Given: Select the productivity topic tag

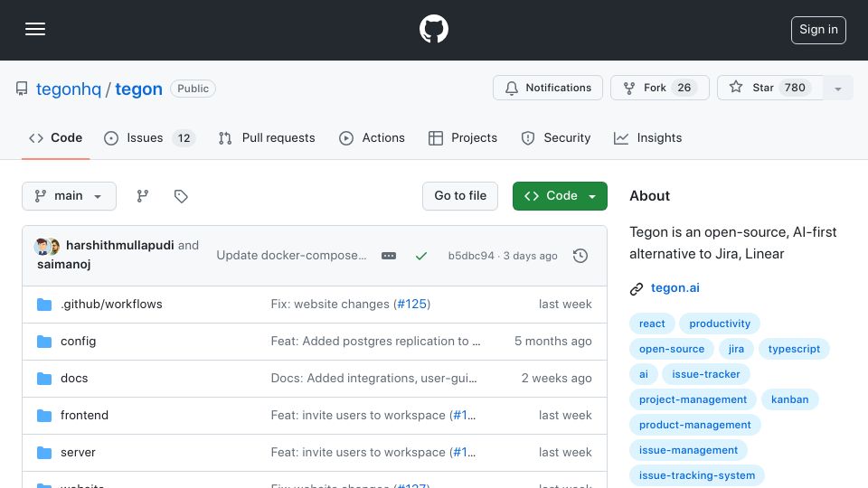Looking at the screenshot, I should pos(720,324).
